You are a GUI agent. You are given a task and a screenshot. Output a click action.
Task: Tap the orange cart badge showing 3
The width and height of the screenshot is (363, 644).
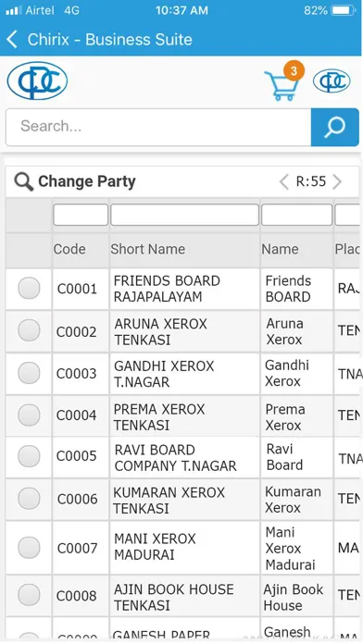tap(294, 71)
